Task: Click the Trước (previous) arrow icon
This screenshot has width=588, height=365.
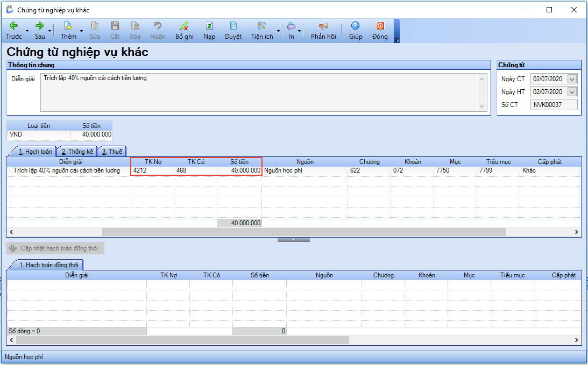Action: point(14,26)
